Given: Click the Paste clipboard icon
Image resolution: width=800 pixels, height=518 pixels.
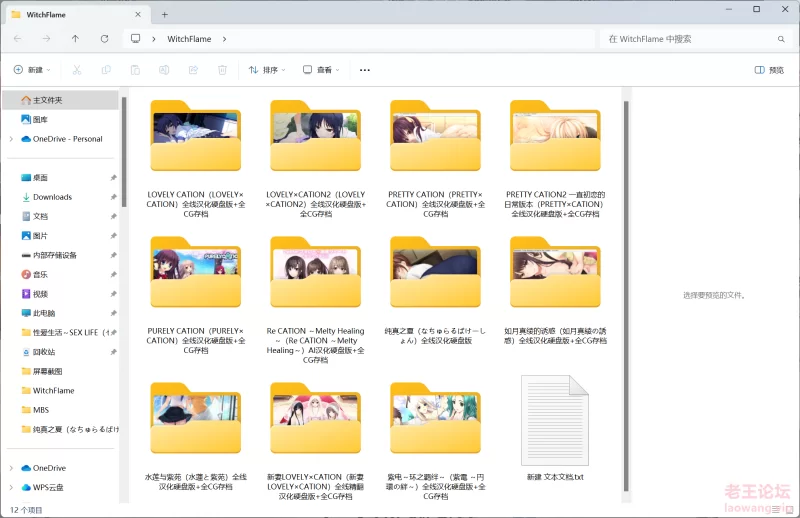Looking at the screenshot, I should pos(135,70).
